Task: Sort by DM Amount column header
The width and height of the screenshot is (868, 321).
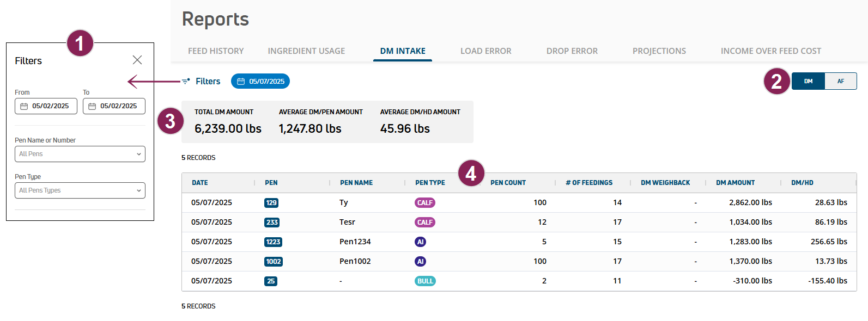Action: point(735,183)
